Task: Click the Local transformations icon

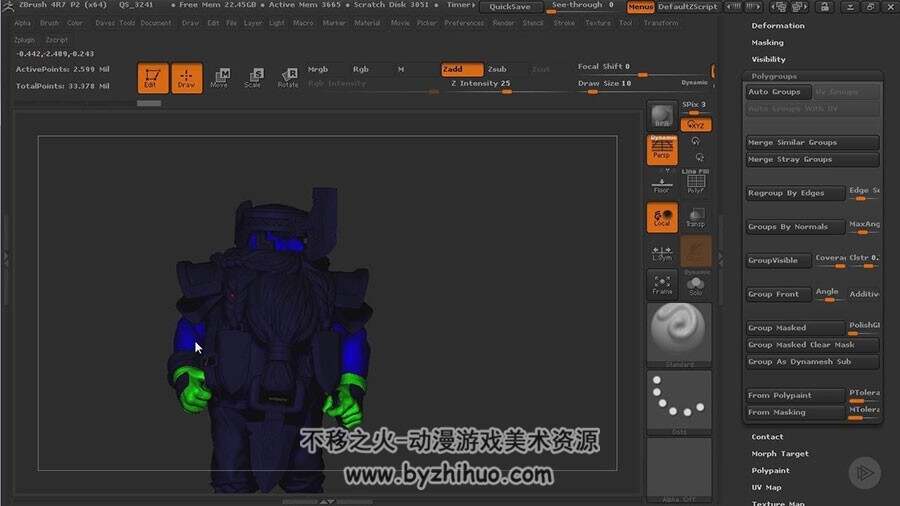Action: click(x=662, y=217)
